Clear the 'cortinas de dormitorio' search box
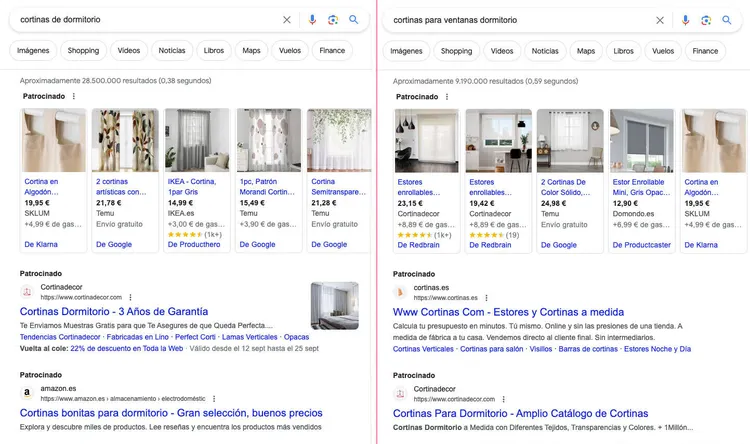This screenshot has width=750, height=444. [x=287, y=20]
